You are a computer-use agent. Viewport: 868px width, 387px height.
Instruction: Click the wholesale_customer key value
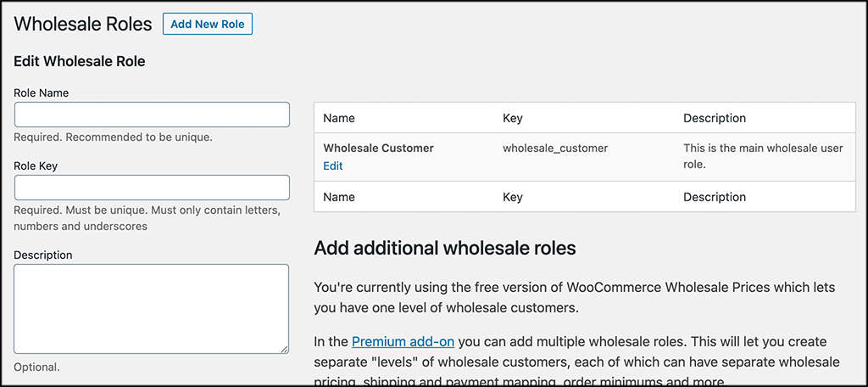point(555,148)
